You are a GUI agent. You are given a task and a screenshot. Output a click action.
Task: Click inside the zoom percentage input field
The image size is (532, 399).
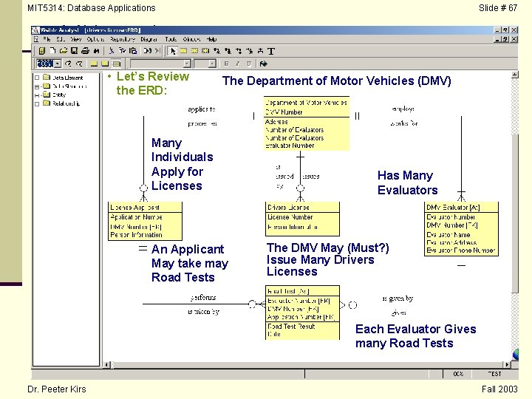click(x=45, y=64)
